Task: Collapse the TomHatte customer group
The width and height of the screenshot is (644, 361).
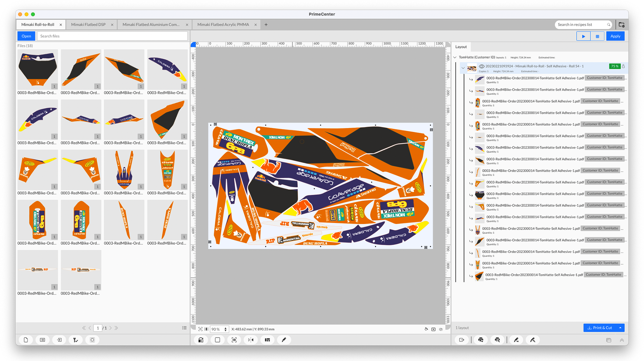Action: coord(455,57)
